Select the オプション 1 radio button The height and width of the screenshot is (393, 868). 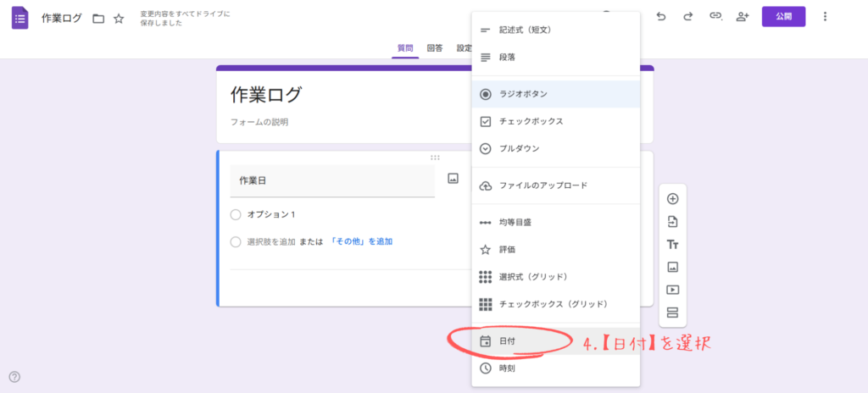(236, 214)
